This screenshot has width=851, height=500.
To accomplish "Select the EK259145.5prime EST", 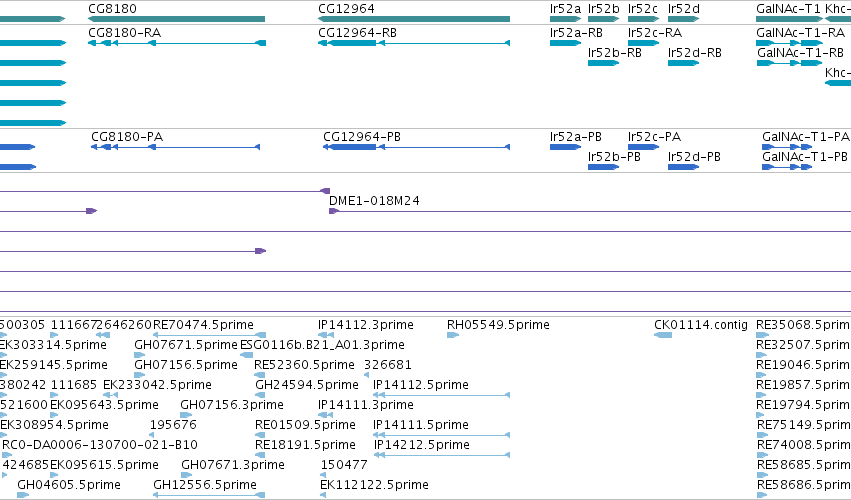I will point(3,375).
